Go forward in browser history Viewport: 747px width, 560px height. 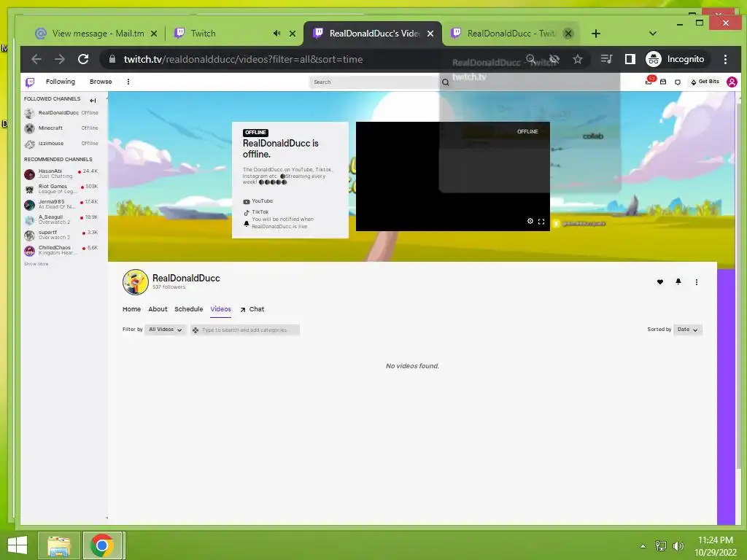tap(60, 59)
